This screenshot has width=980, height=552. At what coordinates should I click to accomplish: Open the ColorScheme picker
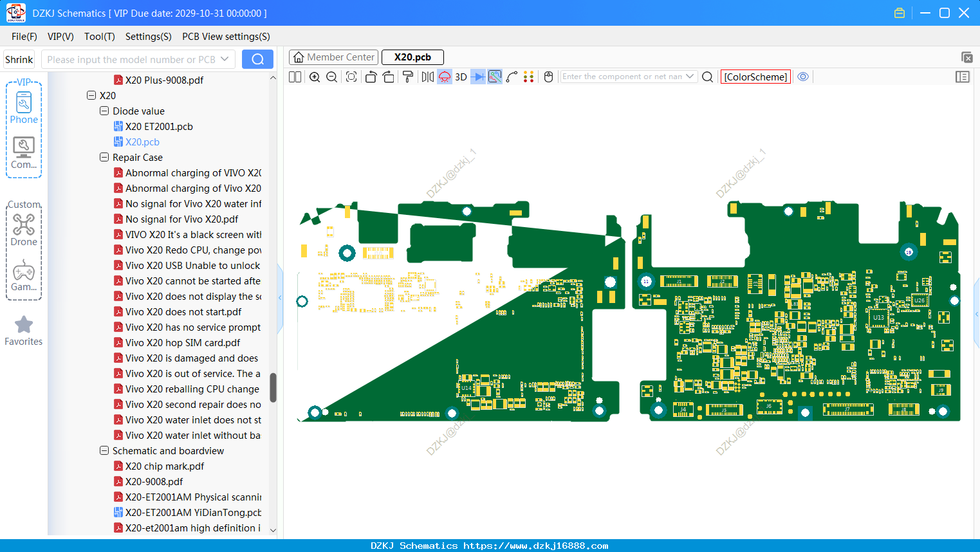pyautogui.click(x=755, y=77)
